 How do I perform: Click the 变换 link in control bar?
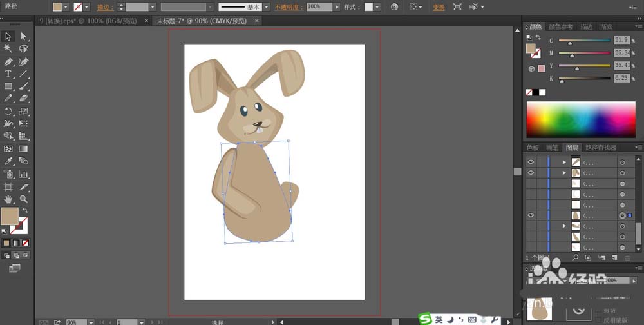(x=439, y=7)
